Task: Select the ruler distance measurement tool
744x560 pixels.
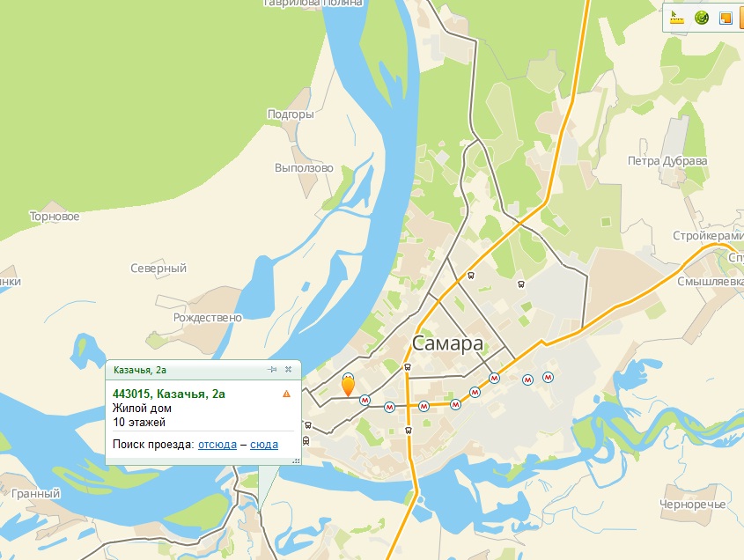Action: coord(675,18)
